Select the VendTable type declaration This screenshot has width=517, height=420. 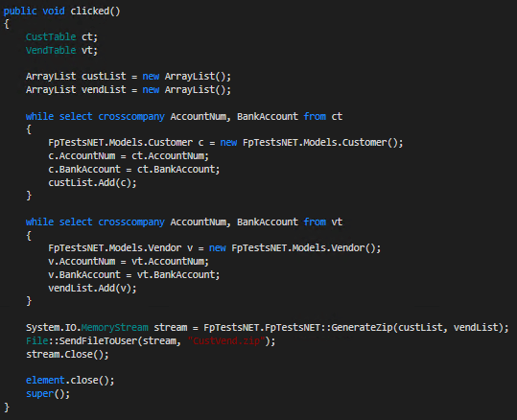51,50
